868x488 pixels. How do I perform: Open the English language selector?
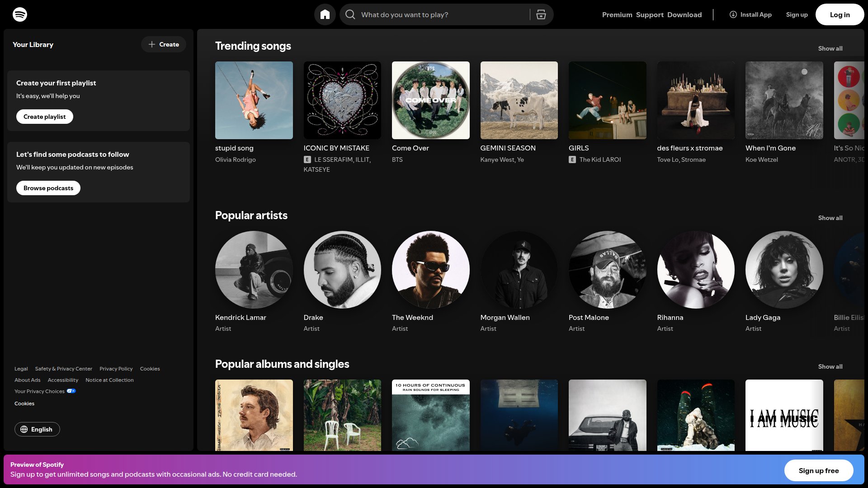tap(37, 429)
